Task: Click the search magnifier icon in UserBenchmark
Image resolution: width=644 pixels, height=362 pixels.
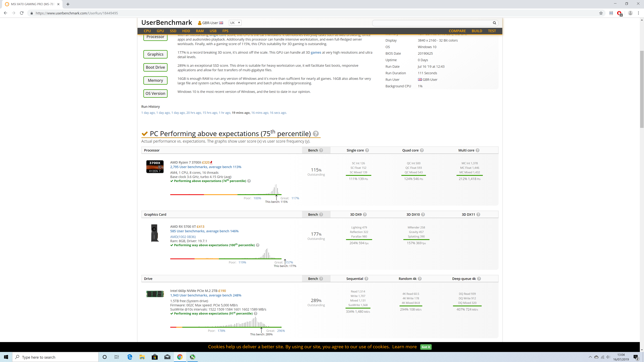Action: (x=494, y=23)
